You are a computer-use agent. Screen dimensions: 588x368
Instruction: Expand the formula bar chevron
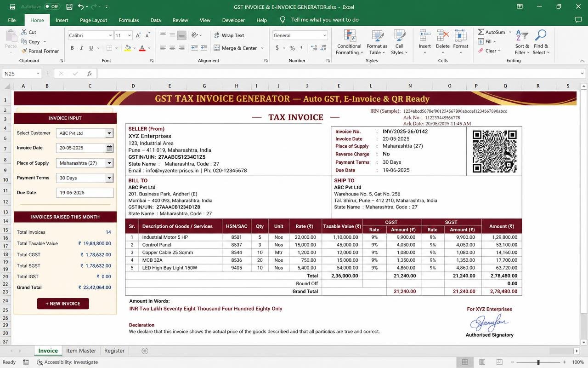[582, 74]
